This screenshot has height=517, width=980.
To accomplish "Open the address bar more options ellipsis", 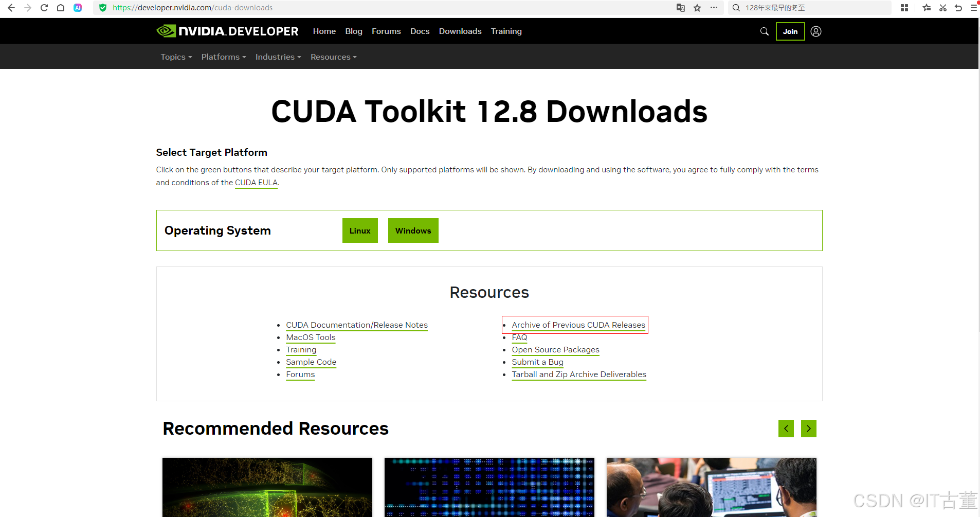I will (x=714, y=8).
